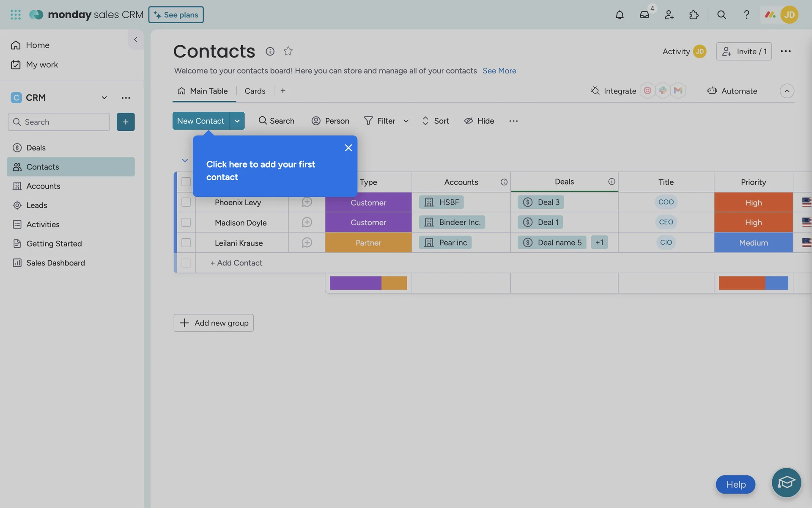Click the See More link
812x508 pixels.
pos(499,71)
